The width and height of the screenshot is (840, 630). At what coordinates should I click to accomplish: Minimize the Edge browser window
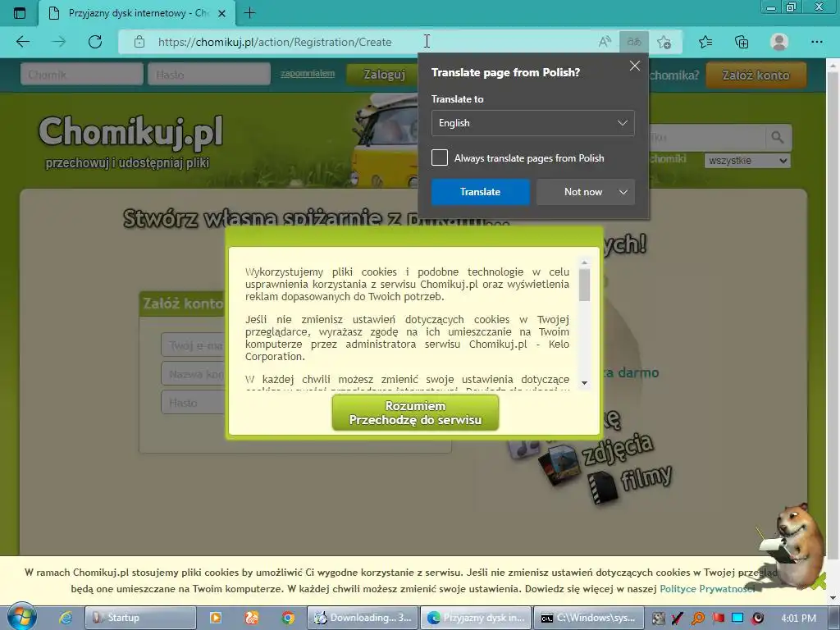[x=771, y=7]
